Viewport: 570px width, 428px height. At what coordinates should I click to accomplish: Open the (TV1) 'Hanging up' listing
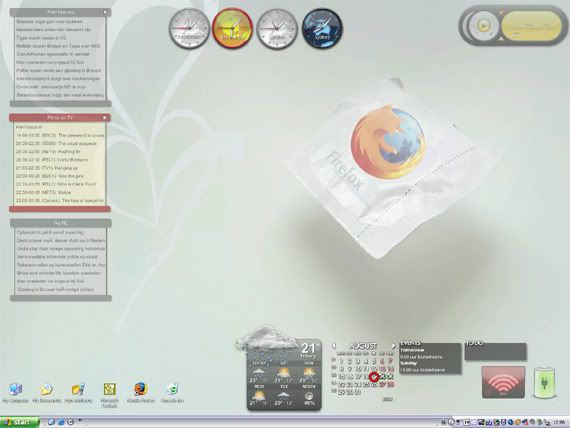pyautogui.click(x=47, y=168)
